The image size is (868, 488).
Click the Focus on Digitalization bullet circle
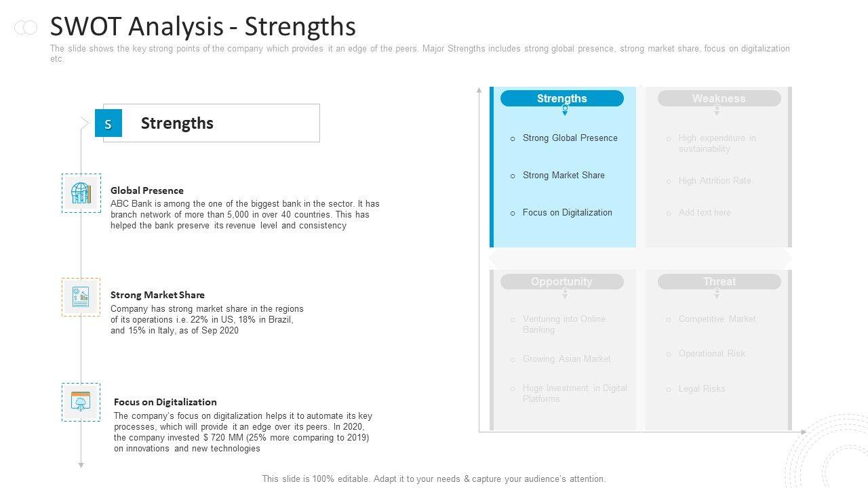[513, 213]
